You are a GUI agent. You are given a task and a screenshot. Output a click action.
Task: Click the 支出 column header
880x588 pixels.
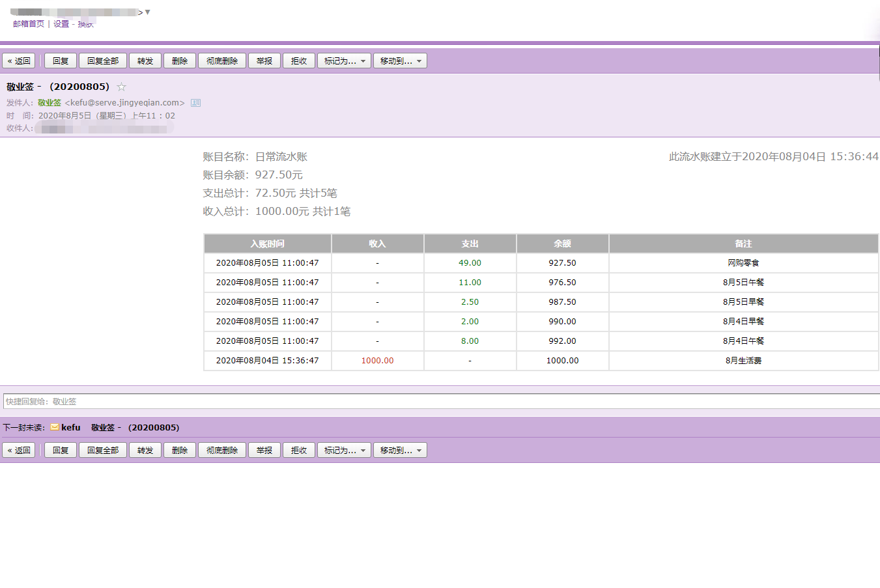tap(470, 244)
